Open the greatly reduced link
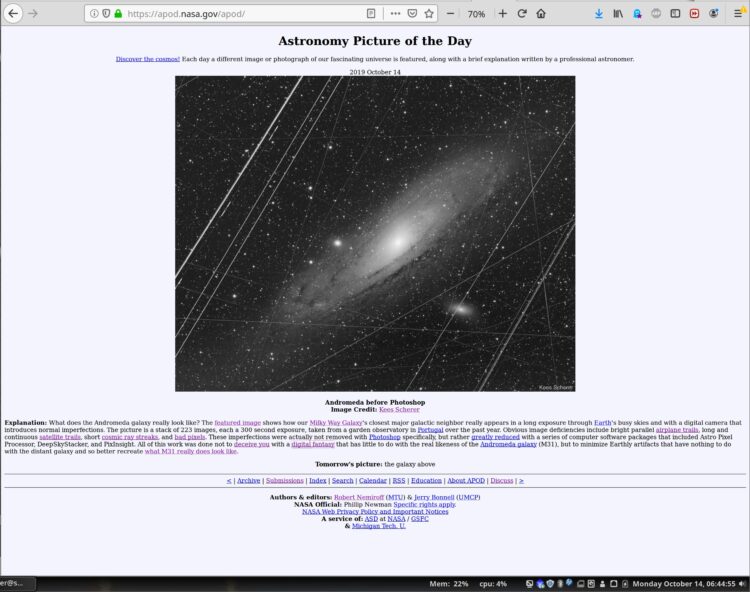The width and height of the screenshot is (750, 592). click(x=496, y=437)
